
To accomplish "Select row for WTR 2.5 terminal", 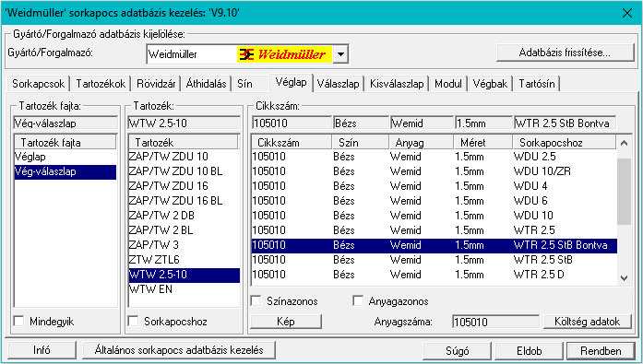I will coord(435,230).
